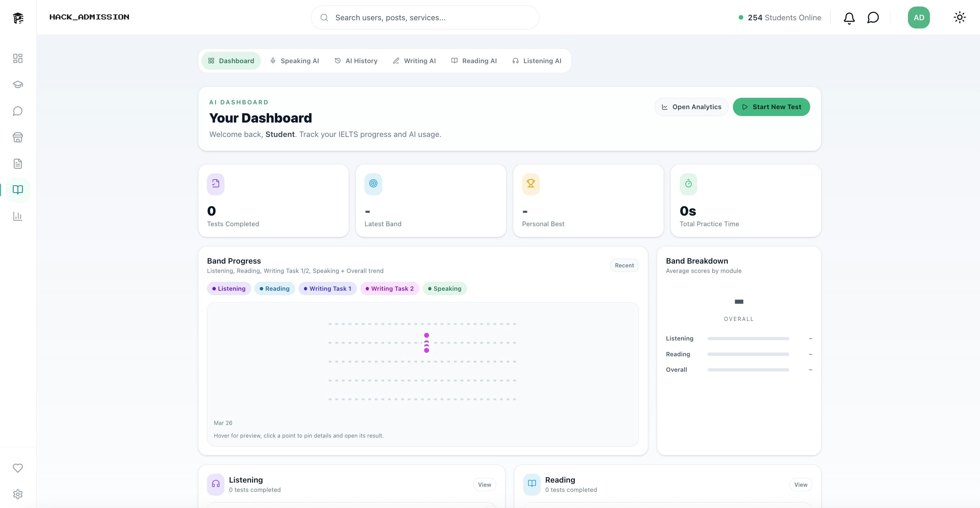Open the chat bubble icon in the sidebar

[x=18, y=111]
